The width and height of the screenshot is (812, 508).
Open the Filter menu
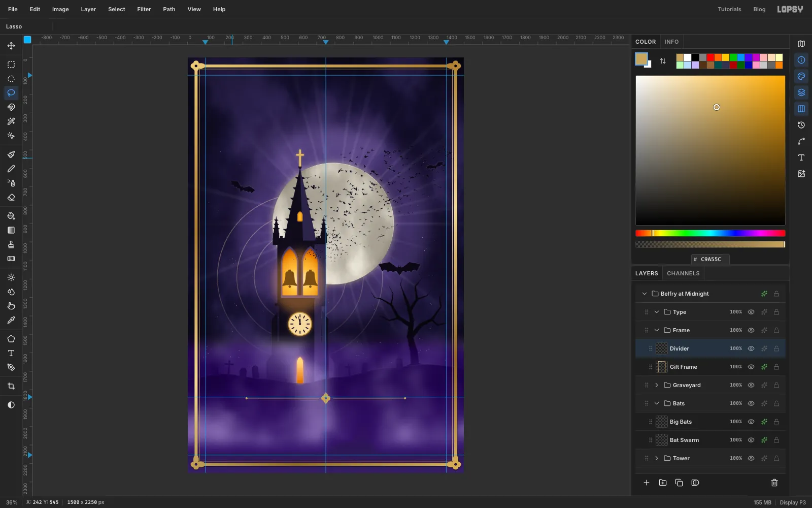[144, 9]
